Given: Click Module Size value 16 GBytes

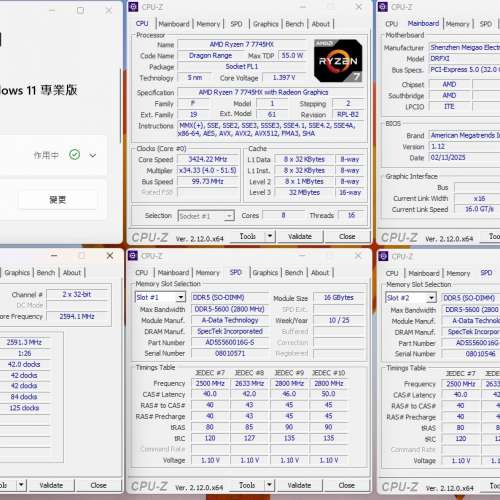Looking at the screenshot, I should point(338,297).
